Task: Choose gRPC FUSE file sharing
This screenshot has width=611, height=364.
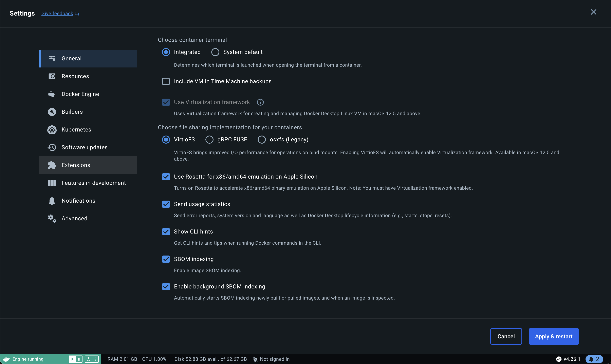Action: [209, 140]
